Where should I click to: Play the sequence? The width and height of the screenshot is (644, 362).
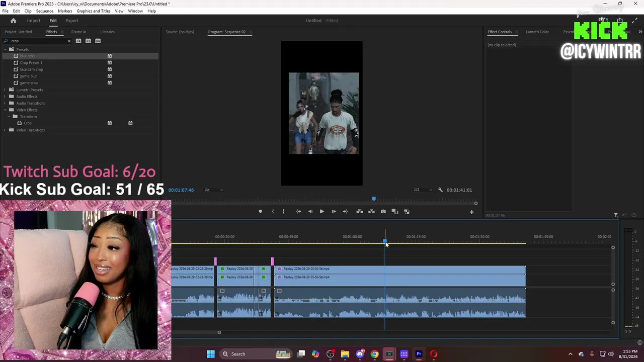tap(321, 212)
